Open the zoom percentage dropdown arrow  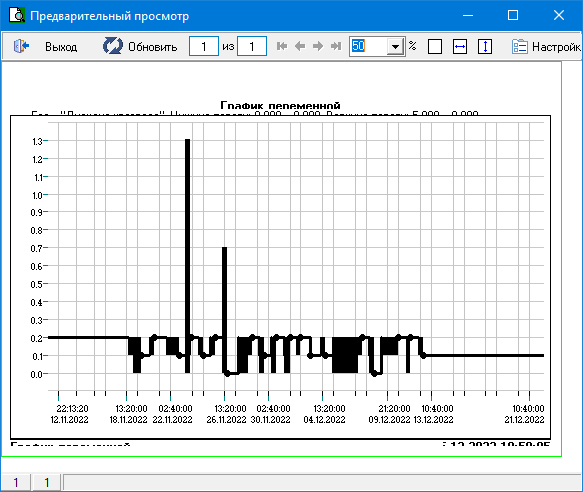[x=396, y=47]
